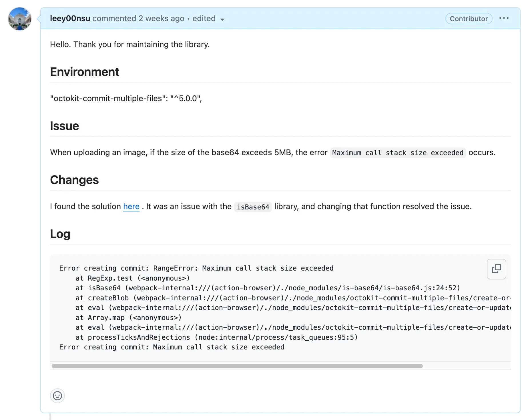Click the 'at RegExp.test' log line
The height and width of the screenshot is (420, 526).
tap(132, 278)
